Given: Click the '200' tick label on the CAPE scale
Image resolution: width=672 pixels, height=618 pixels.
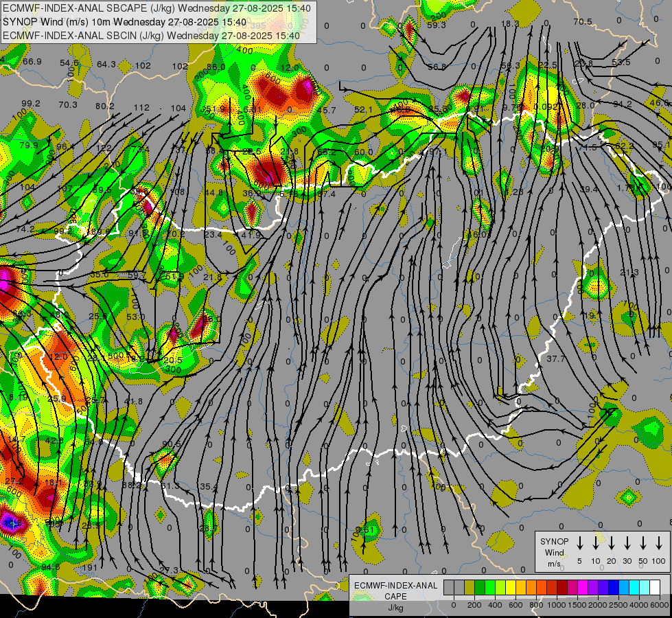Looking at the screenshot, I should pos(474,605).
